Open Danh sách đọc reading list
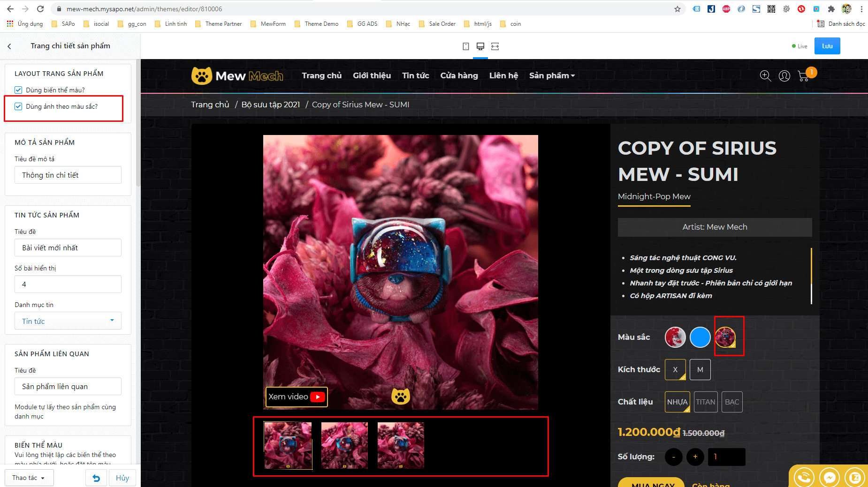Viewport: 868px width, 487px height. (841, 24)
